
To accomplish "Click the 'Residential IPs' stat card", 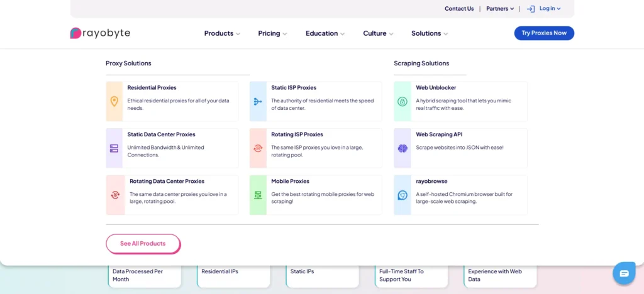I will click(233, 276).
